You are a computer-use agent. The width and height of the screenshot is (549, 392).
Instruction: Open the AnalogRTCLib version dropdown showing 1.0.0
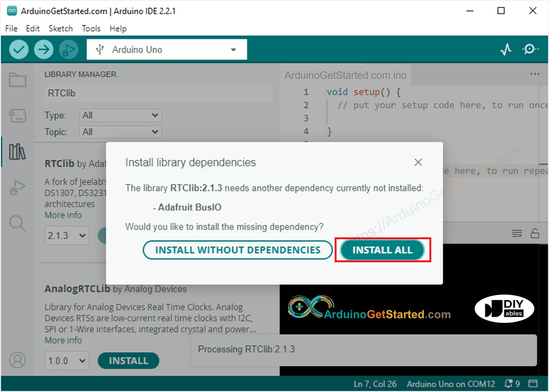66,361
